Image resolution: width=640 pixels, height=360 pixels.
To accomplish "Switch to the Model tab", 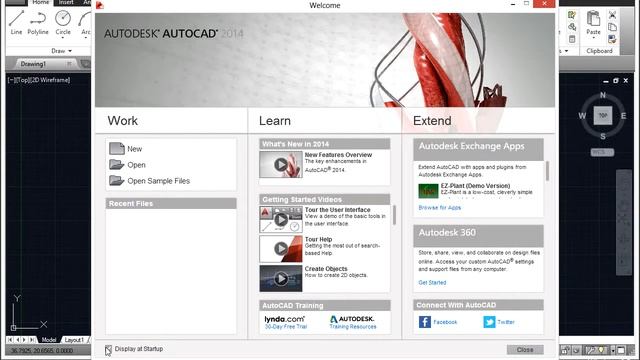I will [x=49, y=340].
